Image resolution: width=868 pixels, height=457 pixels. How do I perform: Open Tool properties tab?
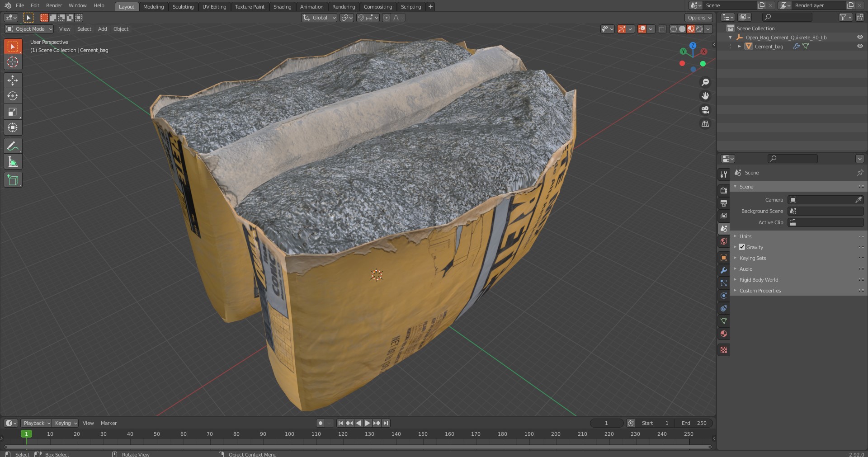coord(724,174)
